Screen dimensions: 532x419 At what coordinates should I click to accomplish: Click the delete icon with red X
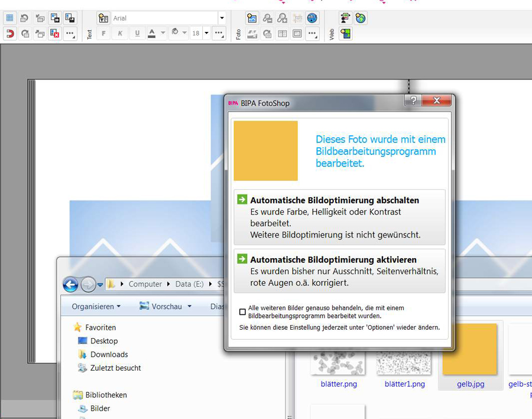pyautogui.click(x=54, y=34)
